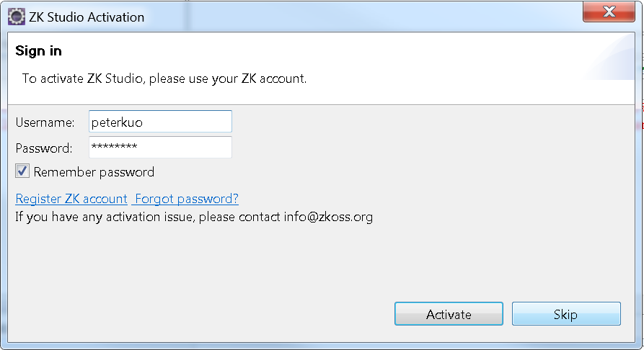Screen dimensions: 644x350
Task: Click the Skip button
Action: click(x=566, y=314)
